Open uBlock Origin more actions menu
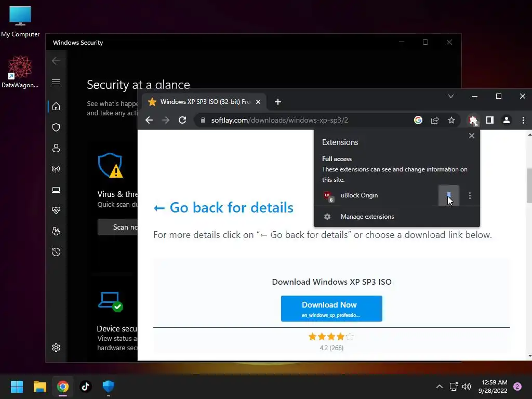 (470, 195)
